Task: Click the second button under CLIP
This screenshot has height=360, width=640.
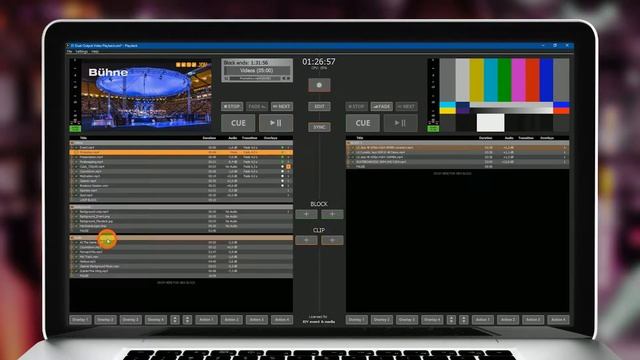Action: click(x=332, y=240)
